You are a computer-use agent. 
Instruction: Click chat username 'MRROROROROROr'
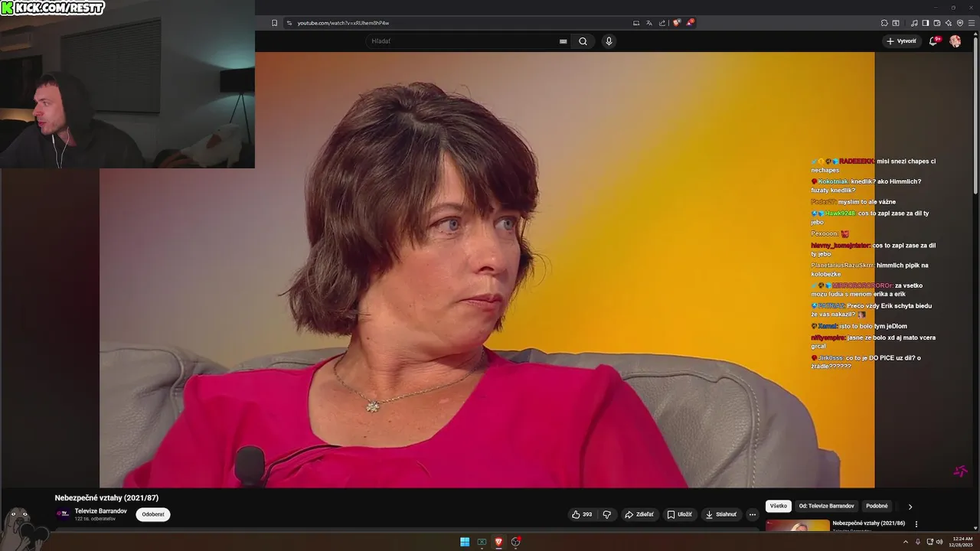click(x=862, y=285)
